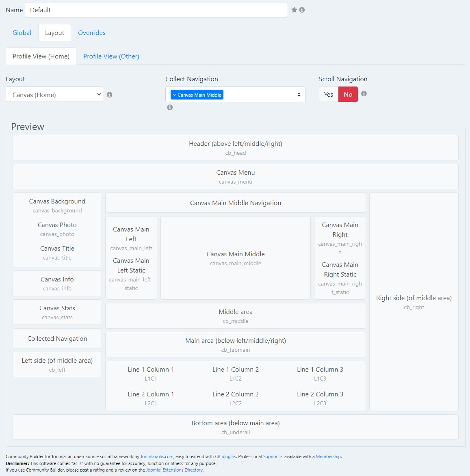Switch to Profile View (Other) tab
The image size is (470, 476).
coord(111,56)
